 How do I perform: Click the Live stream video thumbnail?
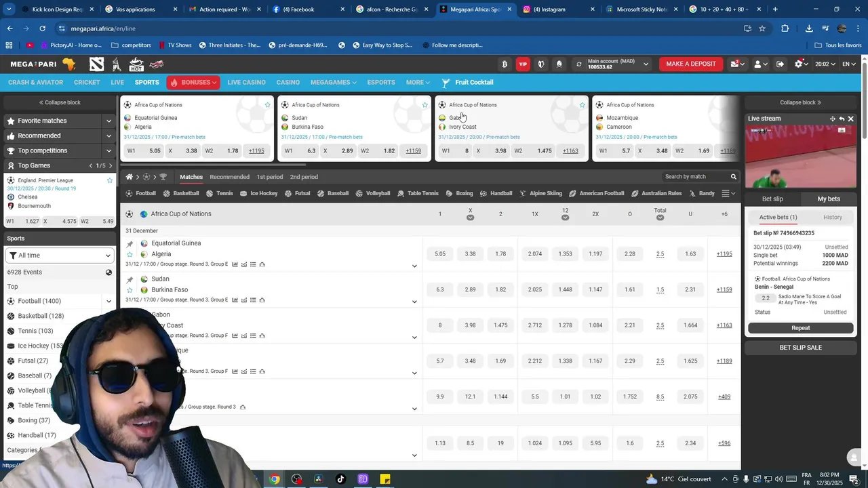click(x=800, y=157)
